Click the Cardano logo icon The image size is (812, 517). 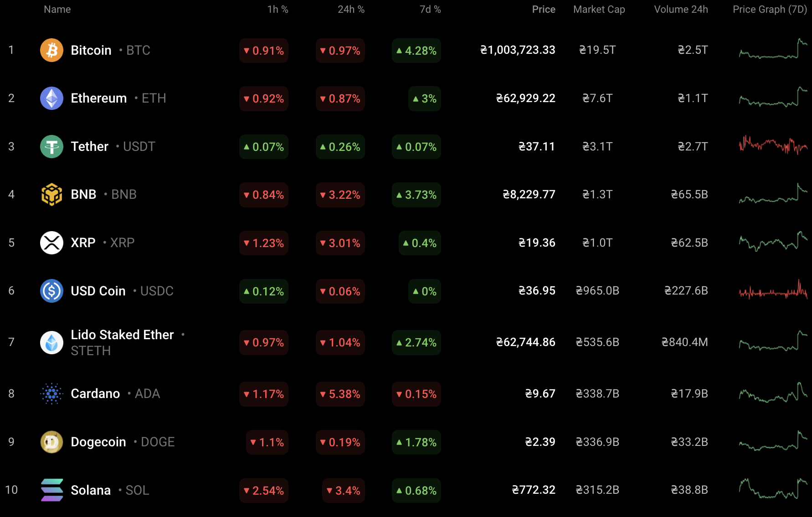pos(51,394)
